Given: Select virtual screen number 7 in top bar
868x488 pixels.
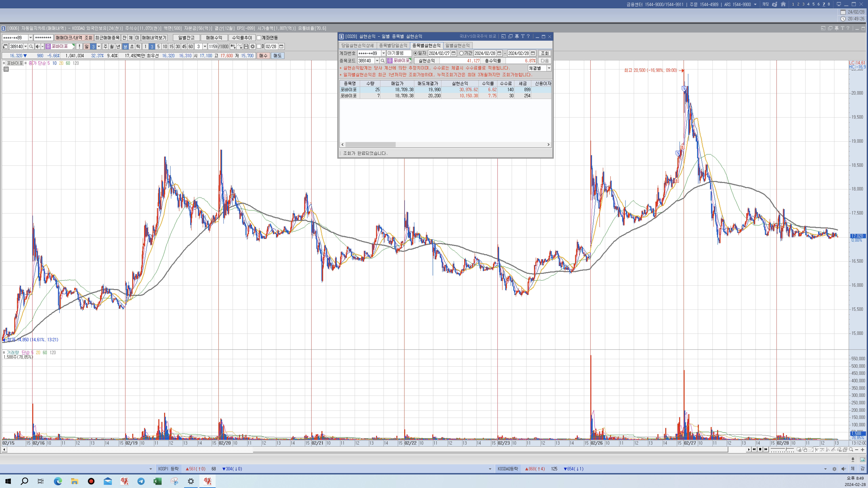Looking at the screenshot, I should point(824,4).
